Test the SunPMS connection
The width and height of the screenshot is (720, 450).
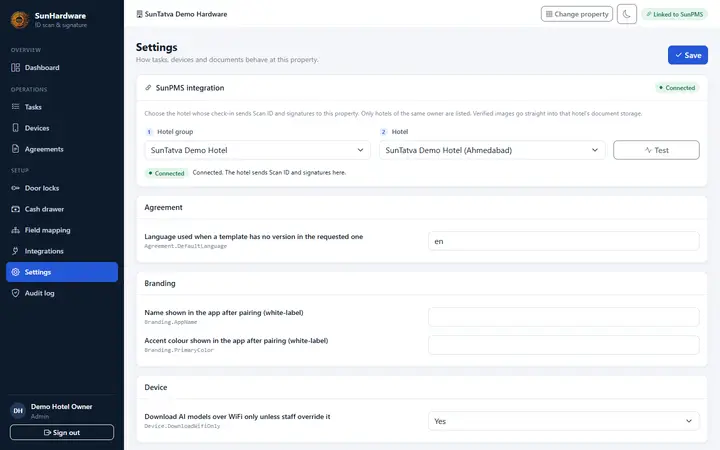[656, 150]
